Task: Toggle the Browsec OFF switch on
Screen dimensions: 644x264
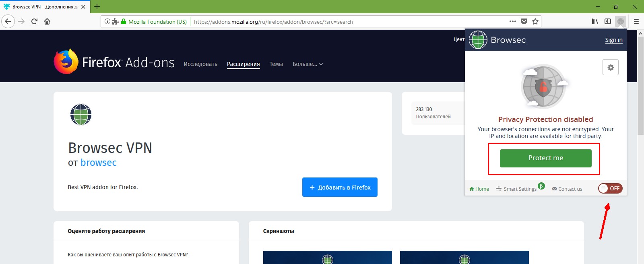Action: point(610,188)
